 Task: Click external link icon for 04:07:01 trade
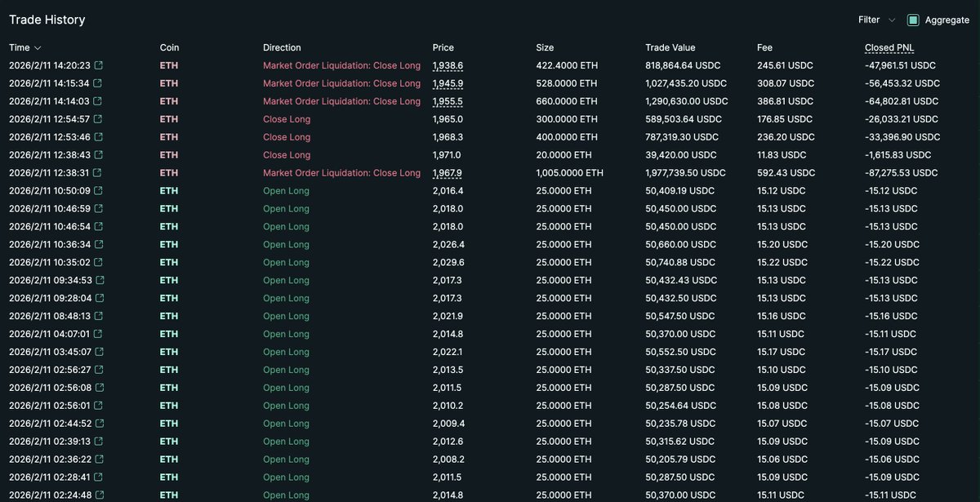[x=98, y=334]
